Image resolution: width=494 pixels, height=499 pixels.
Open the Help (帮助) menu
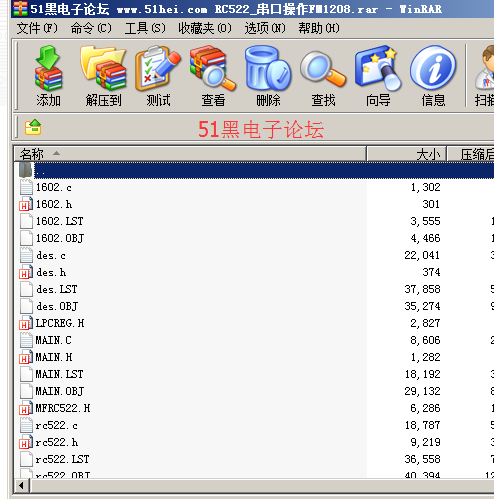(x=319, y=28)
